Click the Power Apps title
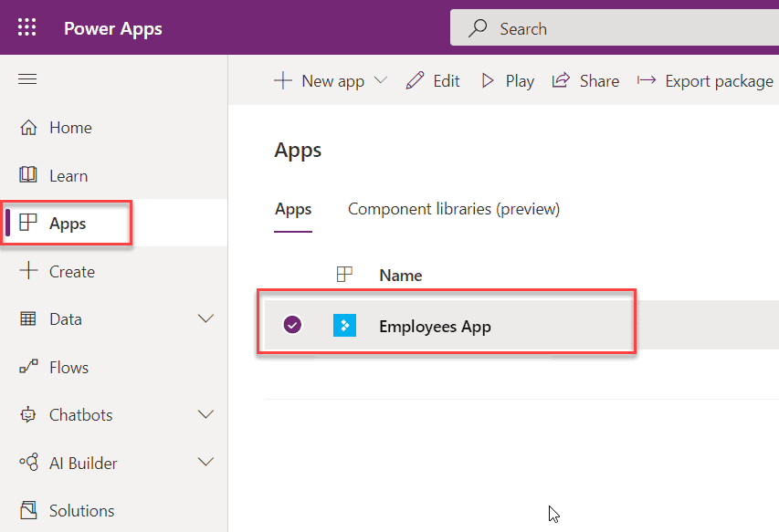779x532 pixels. (112, 28)
